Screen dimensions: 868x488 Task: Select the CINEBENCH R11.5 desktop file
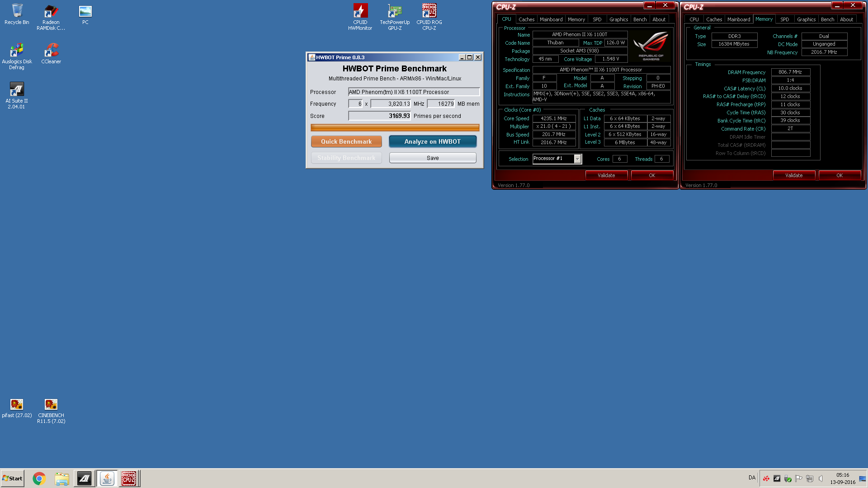coord(51,410)
